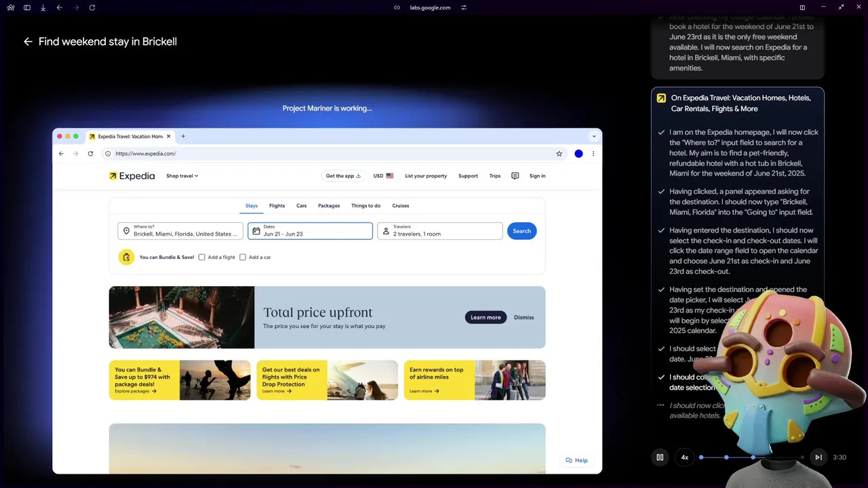Click Learn more on airline miles rewards card

[x=424, y=391]
